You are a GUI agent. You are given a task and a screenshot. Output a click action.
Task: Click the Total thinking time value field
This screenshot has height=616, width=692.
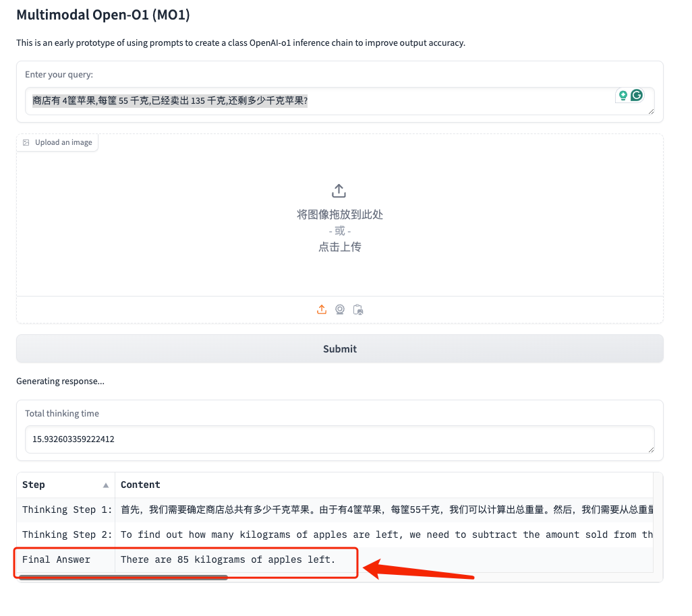tap(340, 439)
